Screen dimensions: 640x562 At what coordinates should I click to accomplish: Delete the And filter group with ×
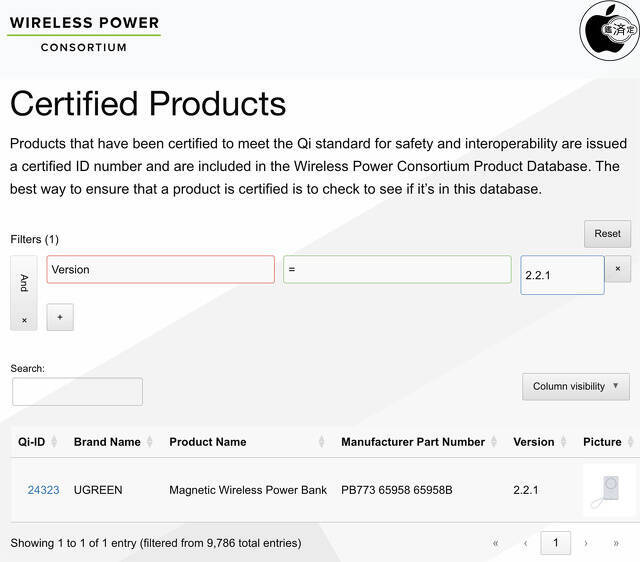tap(24, 320)
